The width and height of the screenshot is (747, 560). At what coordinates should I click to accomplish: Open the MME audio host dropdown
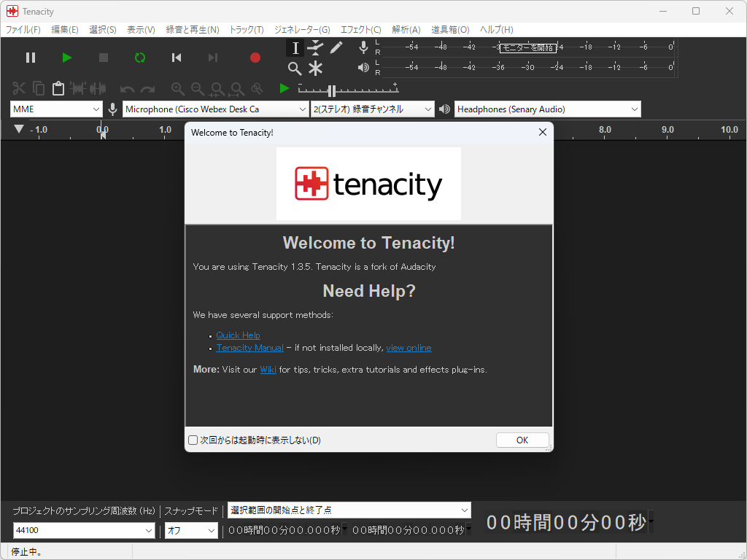(56, 109)
